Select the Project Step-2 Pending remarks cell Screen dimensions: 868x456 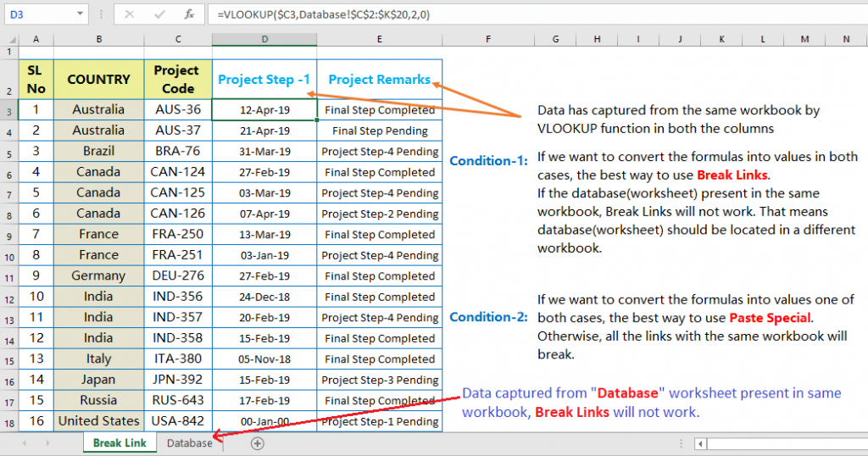(380, 214)
